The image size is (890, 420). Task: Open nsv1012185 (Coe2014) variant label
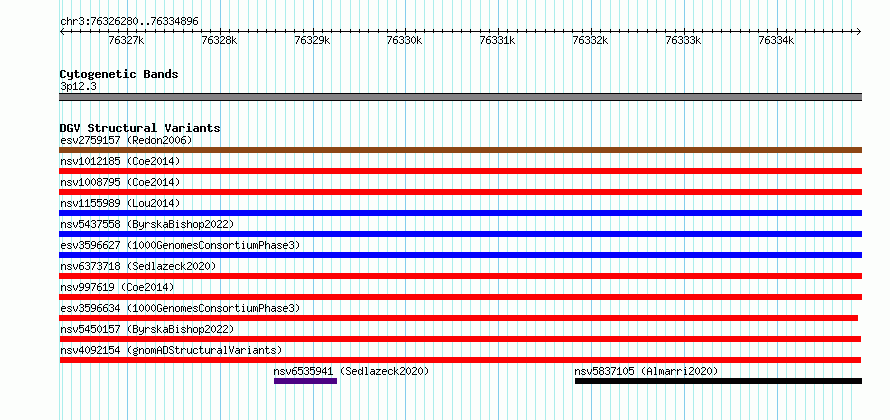point(120,161)
